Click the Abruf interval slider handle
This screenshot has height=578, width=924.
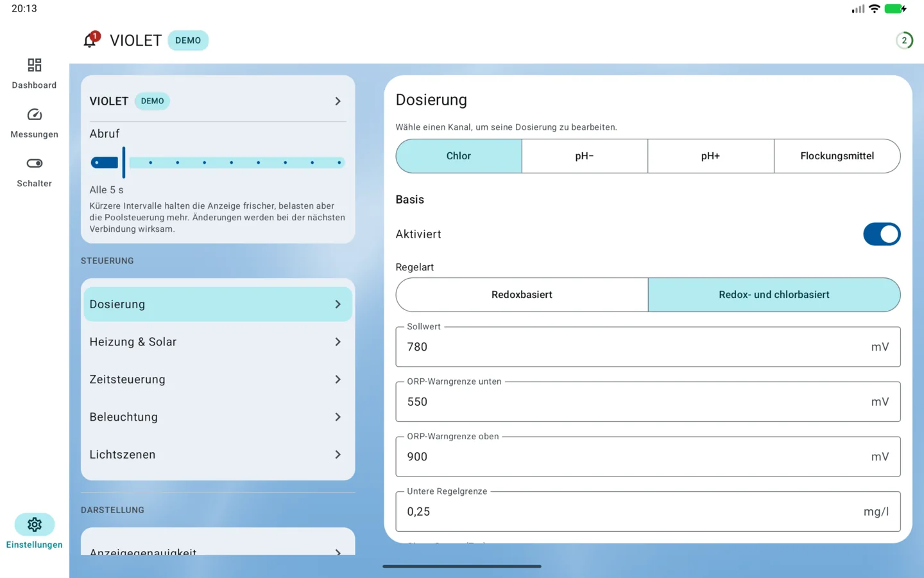tap(124, 162)
